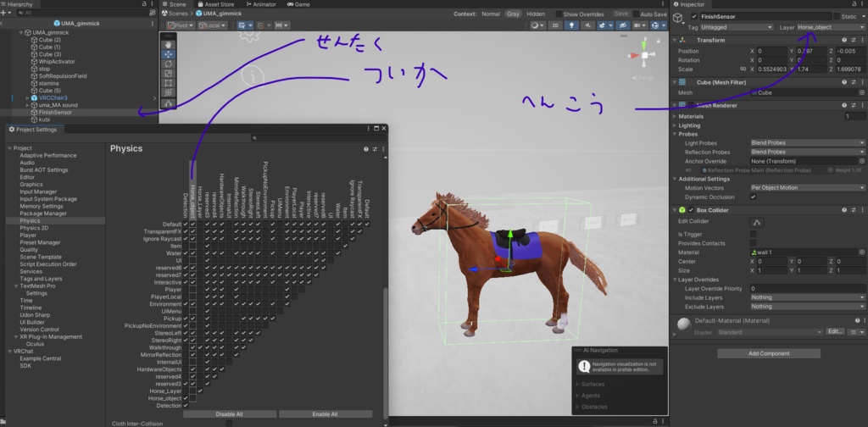Open the Pivot dropdown
868x427 pixels.
180,25
